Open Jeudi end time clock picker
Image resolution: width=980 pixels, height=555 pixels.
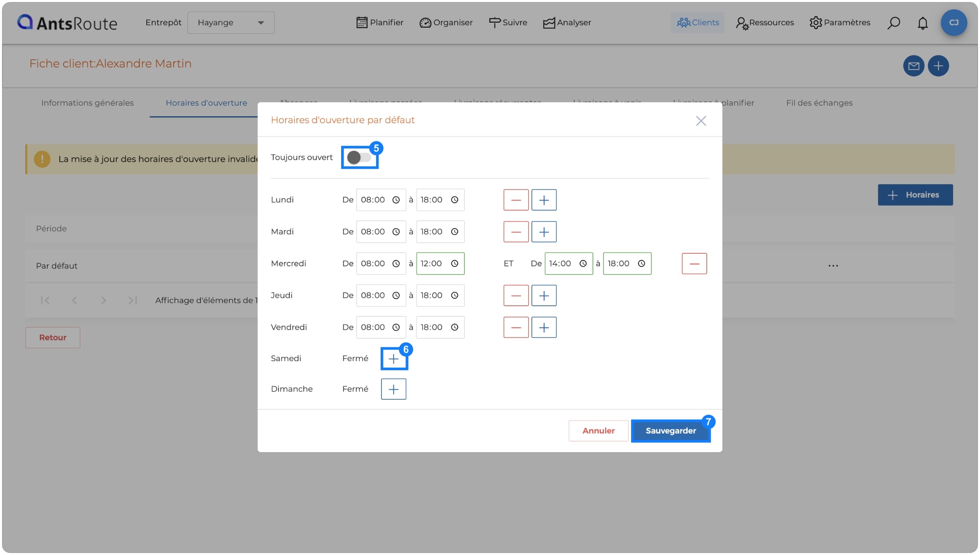(455, 296)
